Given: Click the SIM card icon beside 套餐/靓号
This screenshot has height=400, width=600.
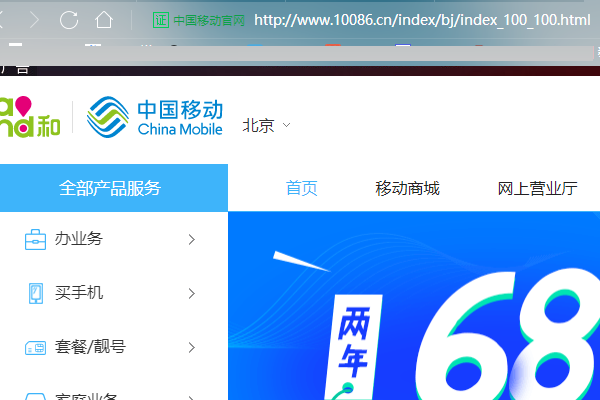Looking at the screenshot, I should pos(36,348).
